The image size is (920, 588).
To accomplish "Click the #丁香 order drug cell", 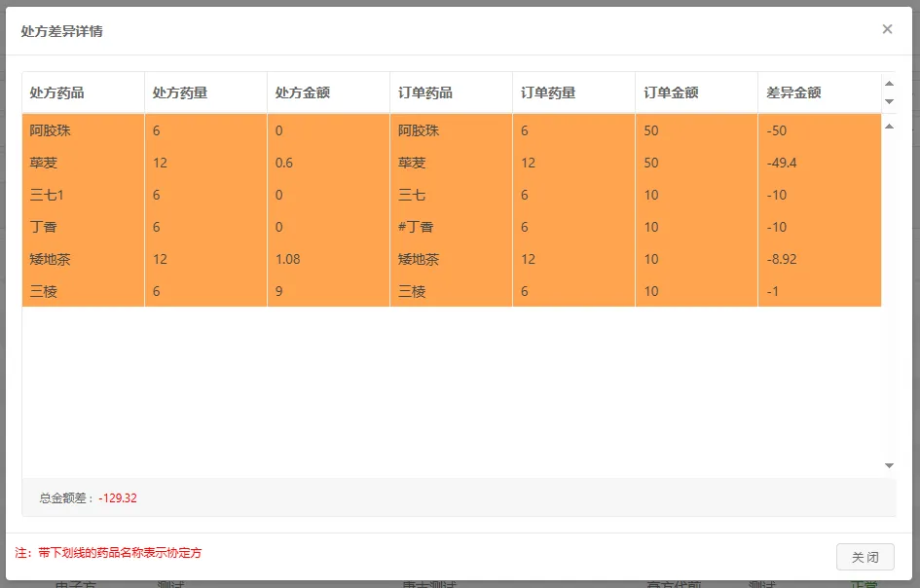I will [416, 227].
